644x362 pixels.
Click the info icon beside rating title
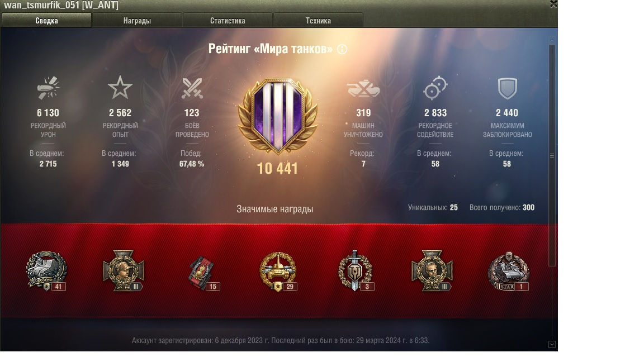click(x=342, y=49)
